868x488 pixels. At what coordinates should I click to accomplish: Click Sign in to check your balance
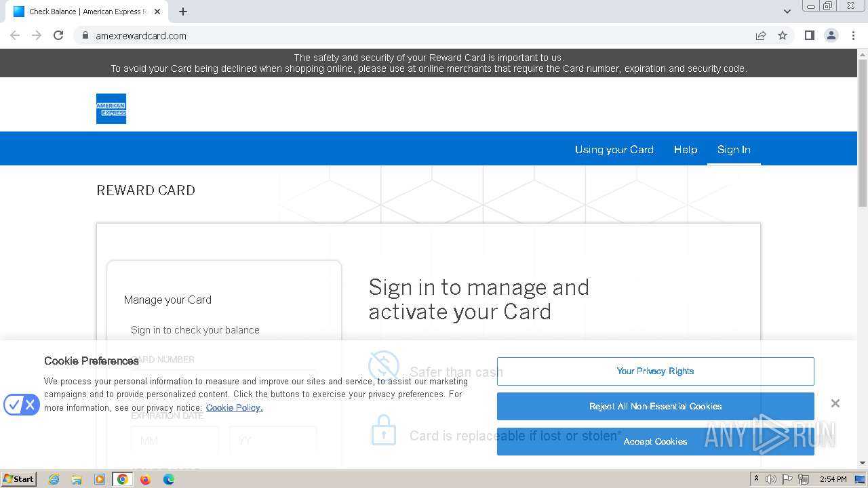click(195, 330)
